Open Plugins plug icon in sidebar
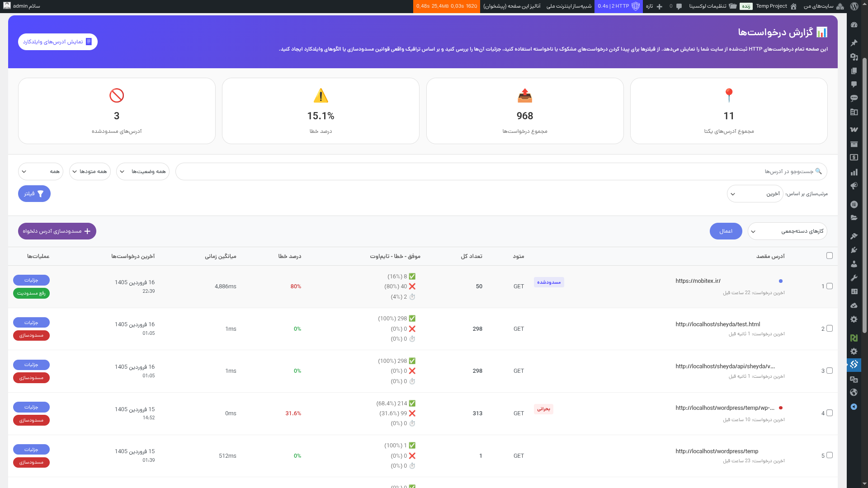Image resolution: width=868 pixels, height=488 pixels. pos(854,250)
